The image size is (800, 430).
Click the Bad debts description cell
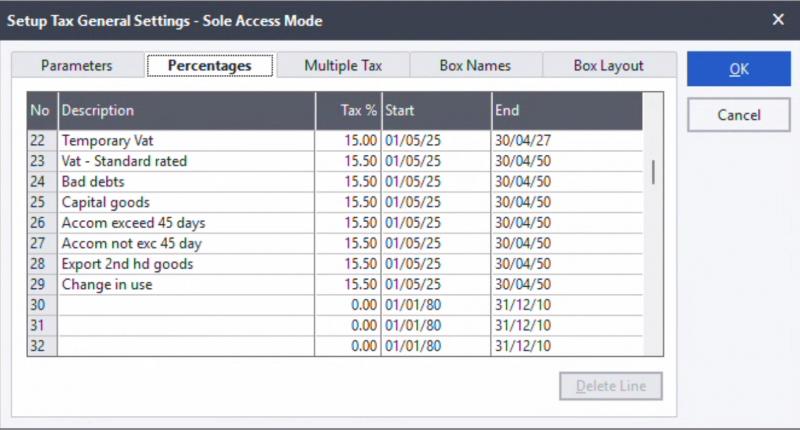(x=185, y=182)
